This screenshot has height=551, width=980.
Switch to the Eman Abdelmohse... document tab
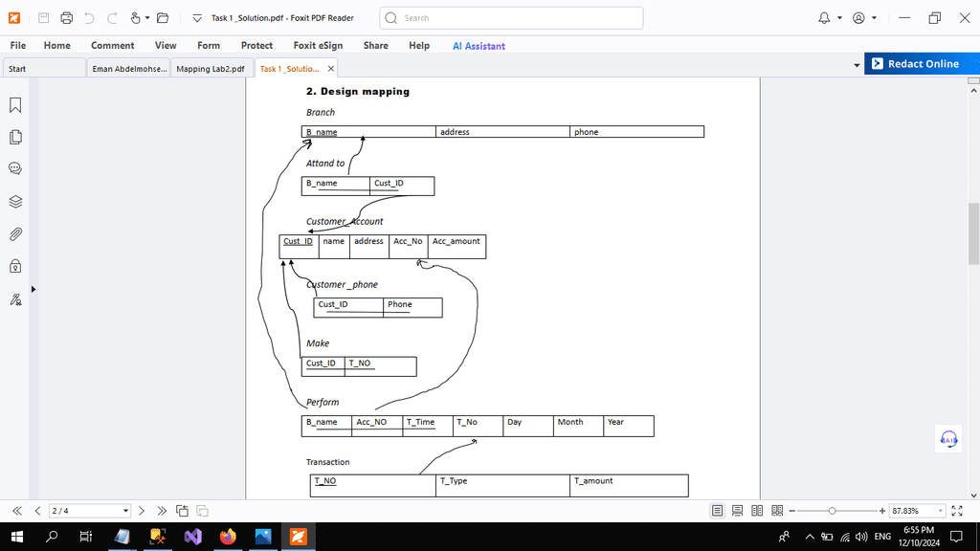point(129,69)
